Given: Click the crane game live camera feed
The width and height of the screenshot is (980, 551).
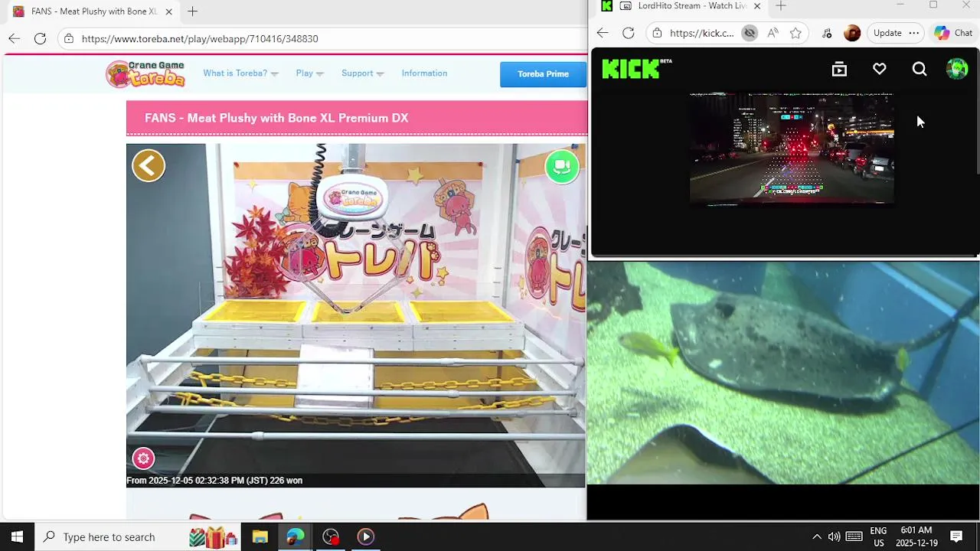Looking at the screenshot, I should 356,315.
